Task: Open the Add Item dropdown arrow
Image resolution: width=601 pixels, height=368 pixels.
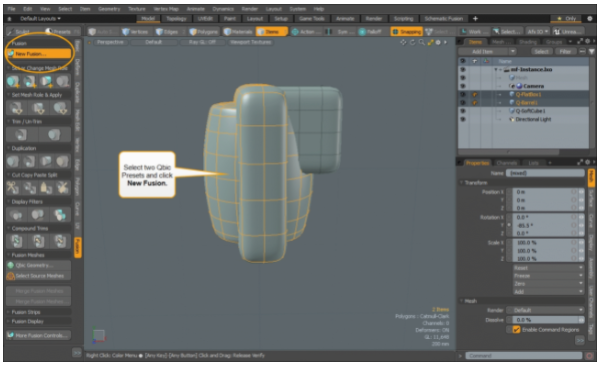Action: [x=512, y=51]
